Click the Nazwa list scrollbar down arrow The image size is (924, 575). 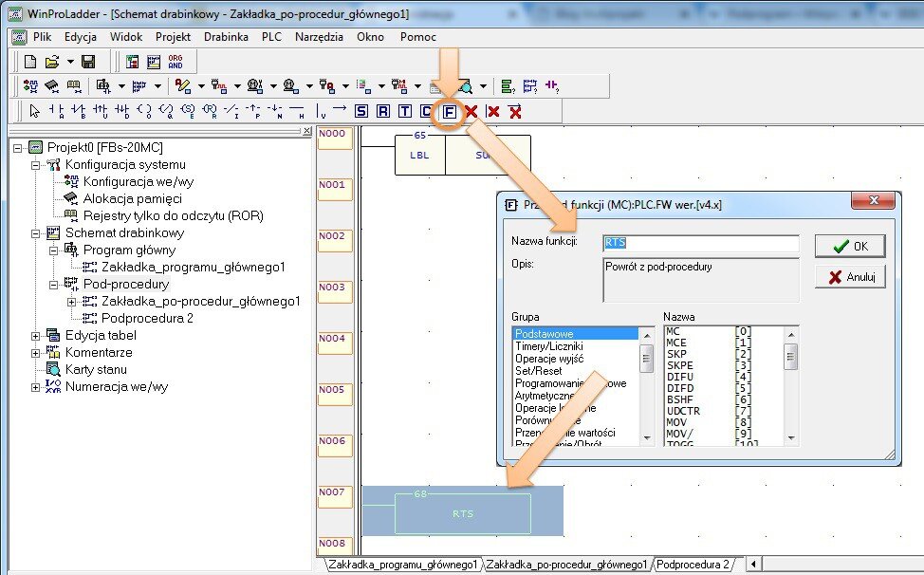[791, 437]
